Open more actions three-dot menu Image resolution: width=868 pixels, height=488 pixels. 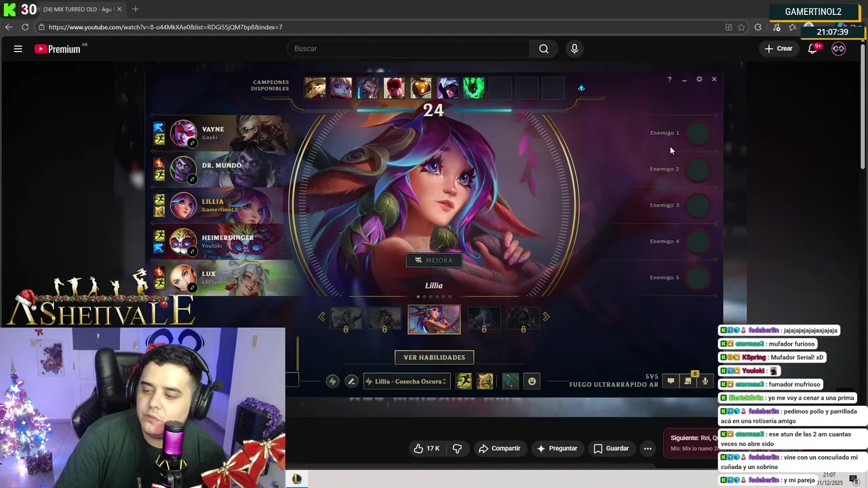coord(648,449)
